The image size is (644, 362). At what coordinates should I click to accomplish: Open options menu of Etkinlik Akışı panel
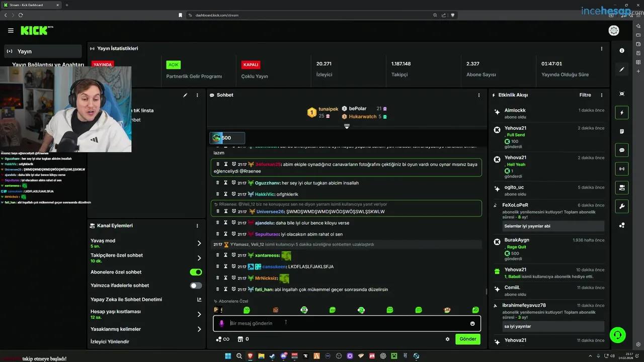(x=601, y=95)
